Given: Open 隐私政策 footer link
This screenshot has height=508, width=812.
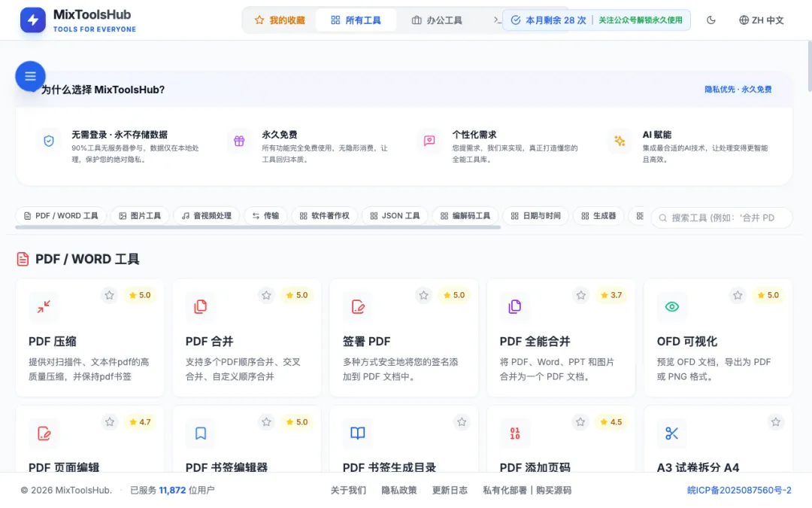Looking at the screenshot, I should pyautogui.click(x=398, y=490).
